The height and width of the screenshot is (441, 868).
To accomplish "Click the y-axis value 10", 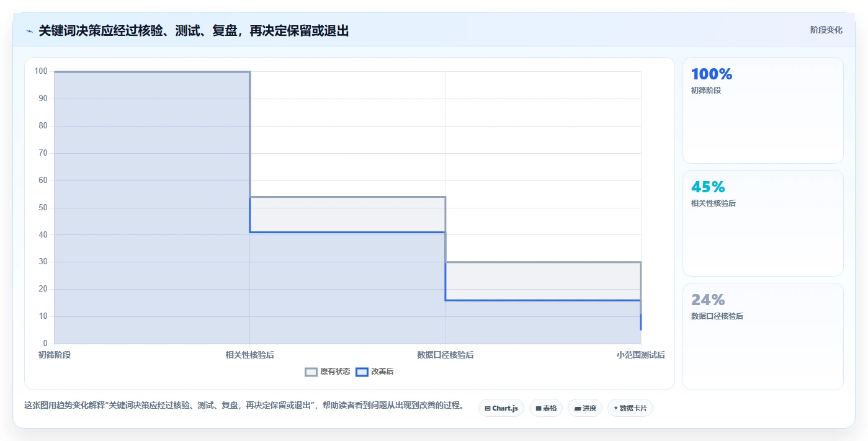I will click(43, 316).
